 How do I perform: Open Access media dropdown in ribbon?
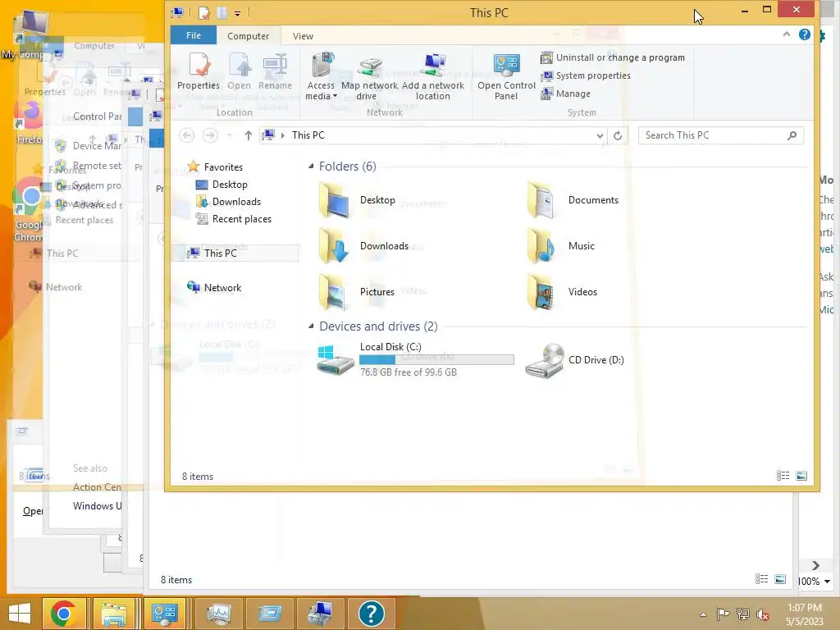point(321,76)
